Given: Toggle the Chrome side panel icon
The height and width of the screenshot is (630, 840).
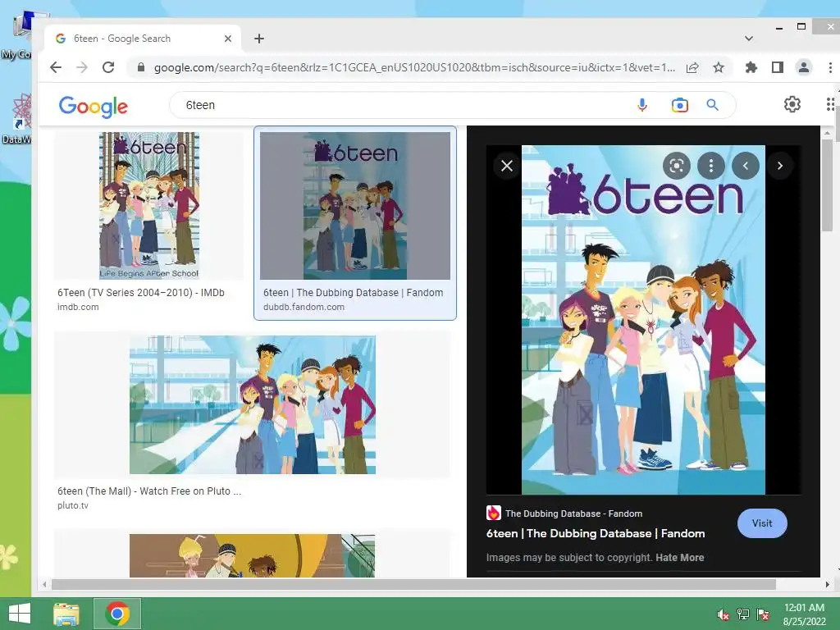Looking at the screenshot, I should click(x=778, y=67).
